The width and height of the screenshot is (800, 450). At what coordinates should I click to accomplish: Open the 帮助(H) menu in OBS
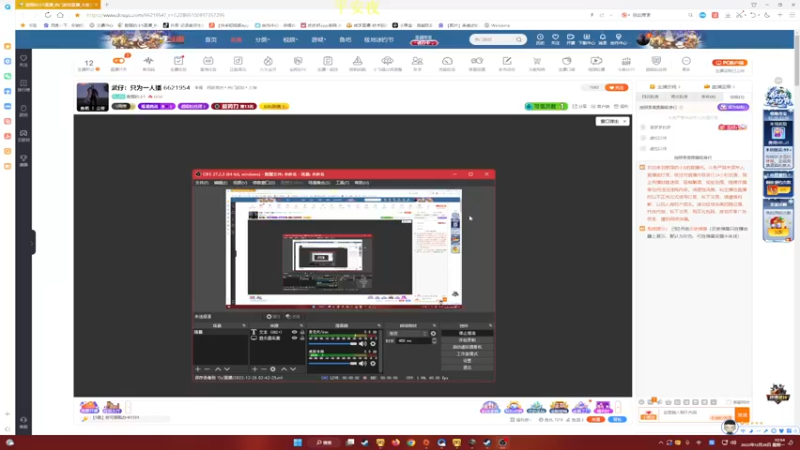point(361,183)
